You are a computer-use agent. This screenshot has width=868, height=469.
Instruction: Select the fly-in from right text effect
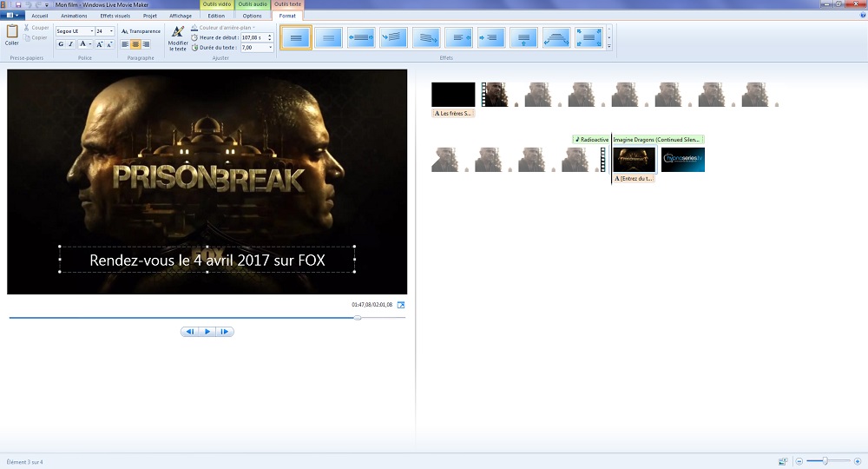(x=459, y=37)
